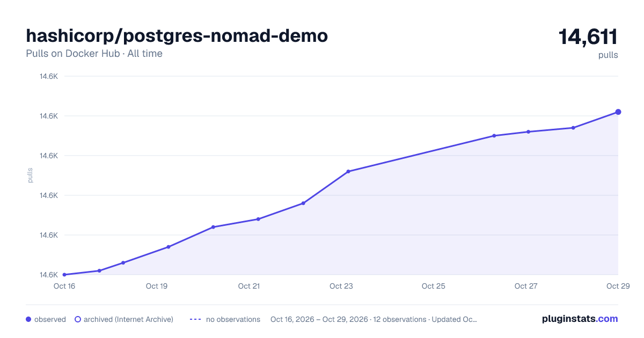Viewport: 644px width, 338px height.
Task: Click the 'archived (Internet Archive)' legend label
Action: pos(128,319)
